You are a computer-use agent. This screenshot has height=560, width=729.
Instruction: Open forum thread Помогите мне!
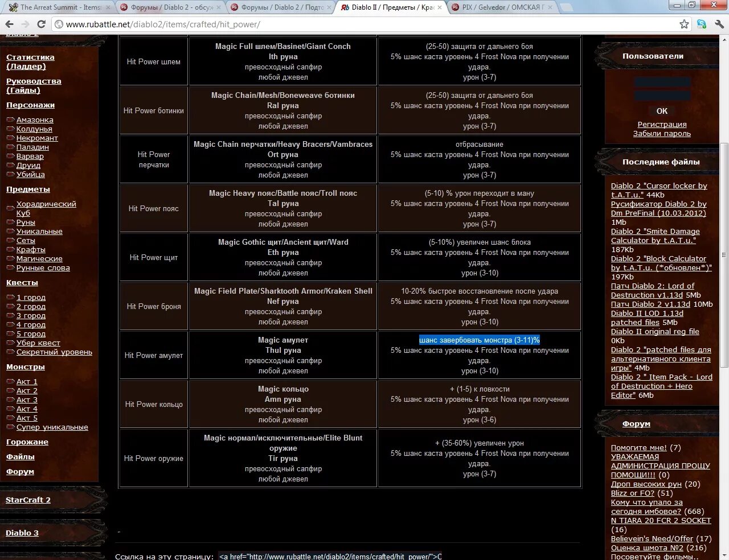pyautogui.click(x=638, y=448)
